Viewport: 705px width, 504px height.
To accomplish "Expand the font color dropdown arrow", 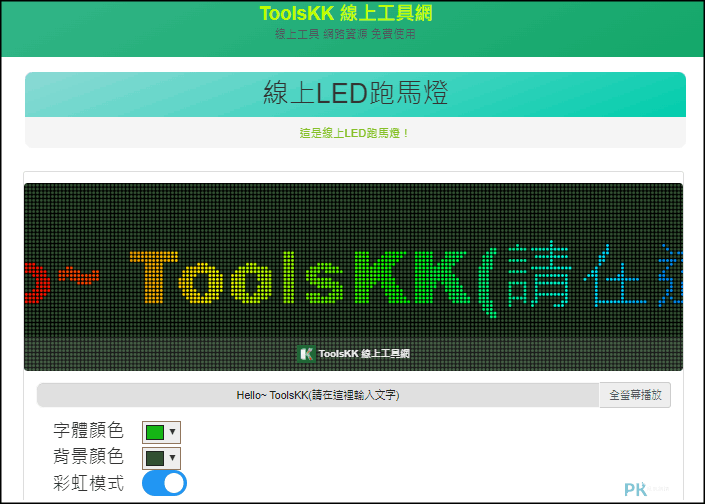I will point(173,432).
